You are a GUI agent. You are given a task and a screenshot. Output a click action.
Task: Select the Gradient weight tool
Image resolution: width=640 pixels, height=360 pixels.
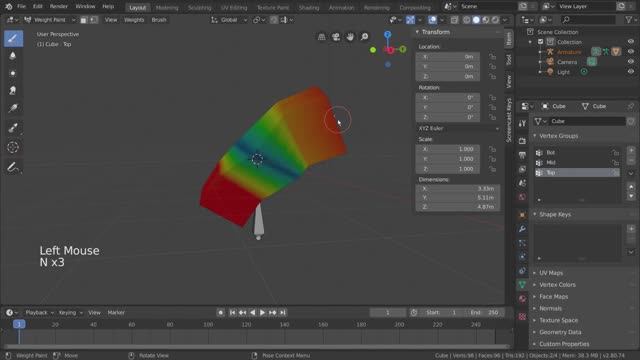click(13, 108)
